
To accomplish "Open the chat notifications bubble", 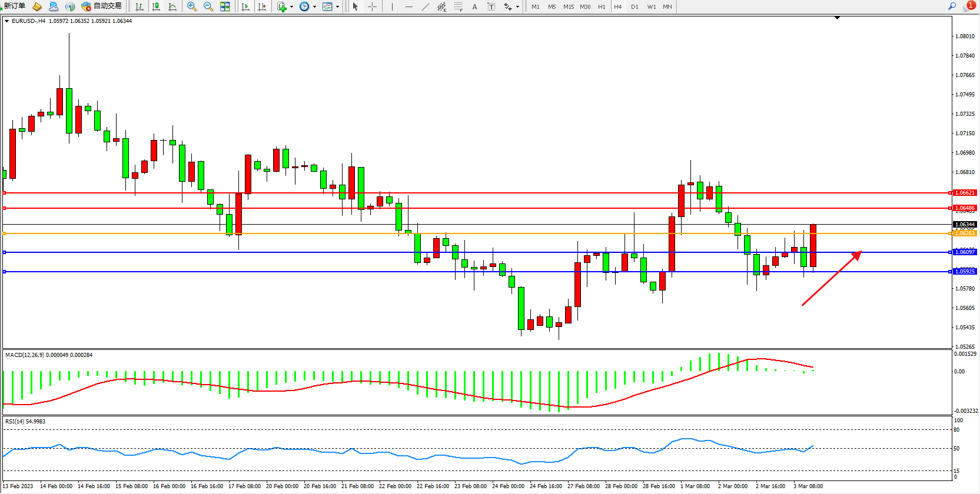I will (968, 6).
